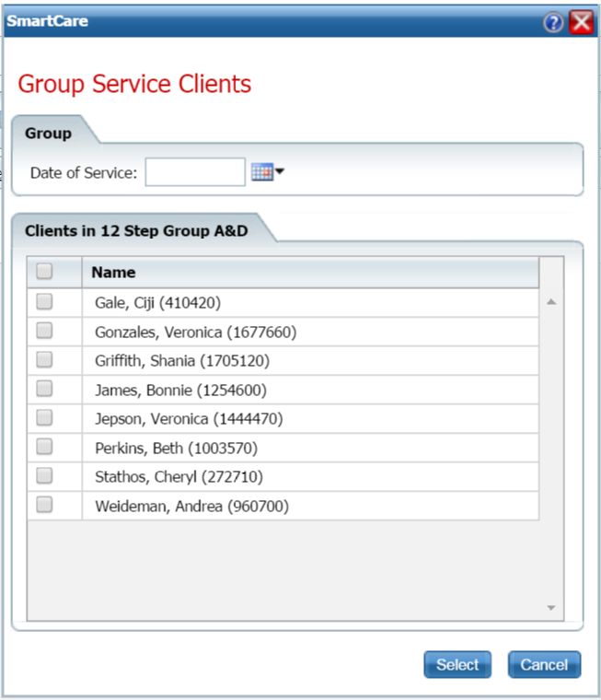This screenshot has height=700, width=601.
Task: Close the SmartCare dialog window
Action: [581, 23]
